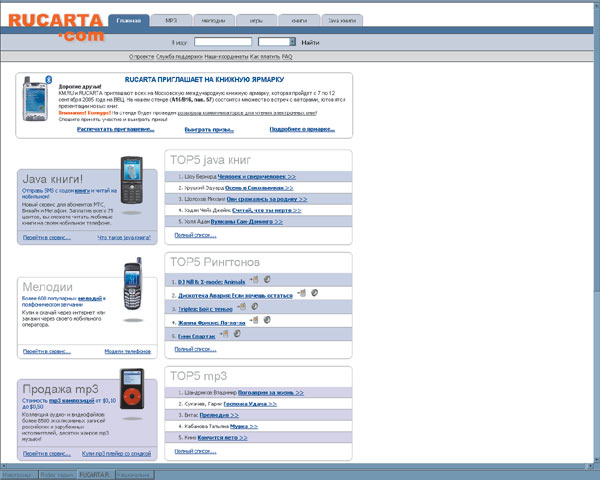Switch to the Главная tab

tap(129, 21)
